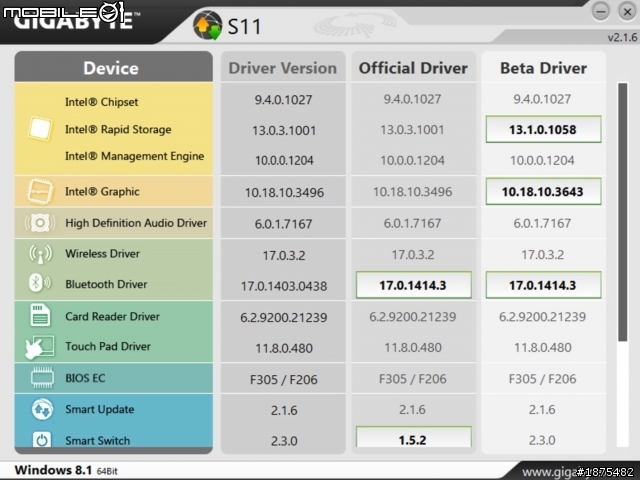Click the vertical scrollbar thumb
Image resolution: width=640 pixels, height=480 pixels.
tap(622, 212)
